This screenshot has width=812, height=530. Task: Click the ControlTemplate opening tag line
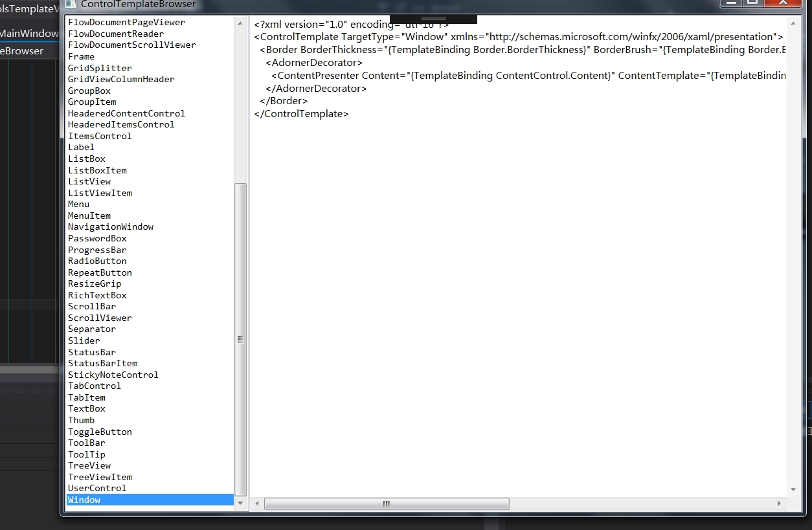coord(519,37)
